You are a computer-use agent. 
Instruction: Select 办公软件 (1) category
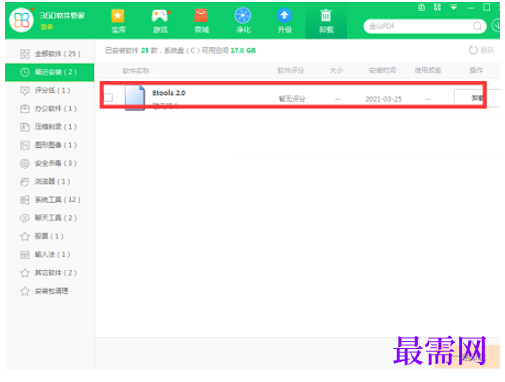(x=50, y=109)
